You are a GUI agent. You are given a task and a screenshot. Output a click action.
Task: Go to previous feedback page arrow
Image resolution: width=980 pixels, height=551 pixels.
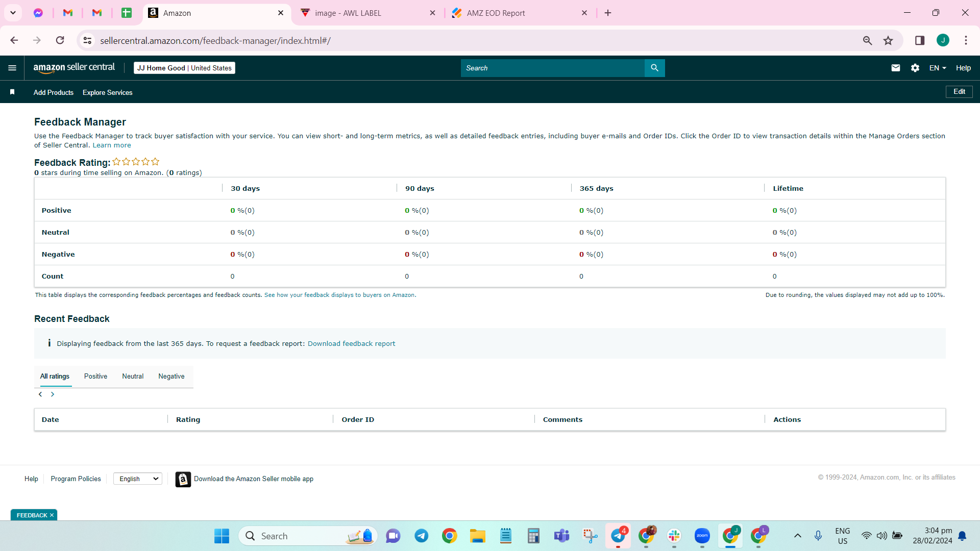(x=40, y=394)
